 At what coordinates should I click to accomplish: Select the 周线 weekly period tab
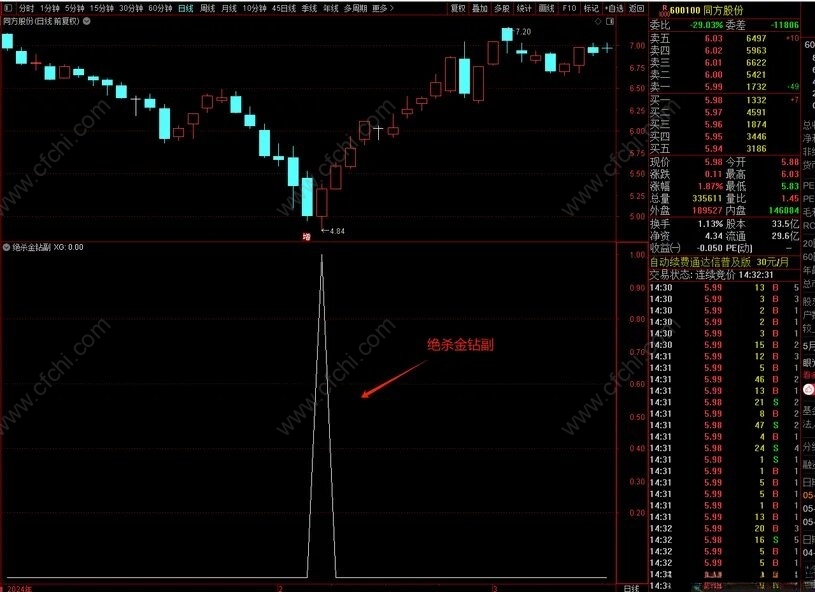[207, 8]
